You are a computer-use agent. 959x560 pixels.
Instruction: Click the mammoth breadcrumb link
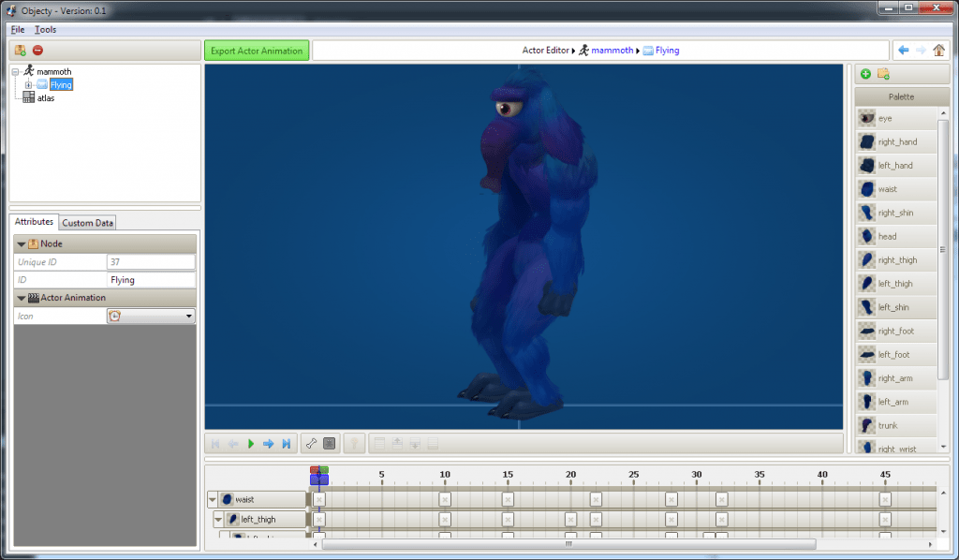coord(612,51)
